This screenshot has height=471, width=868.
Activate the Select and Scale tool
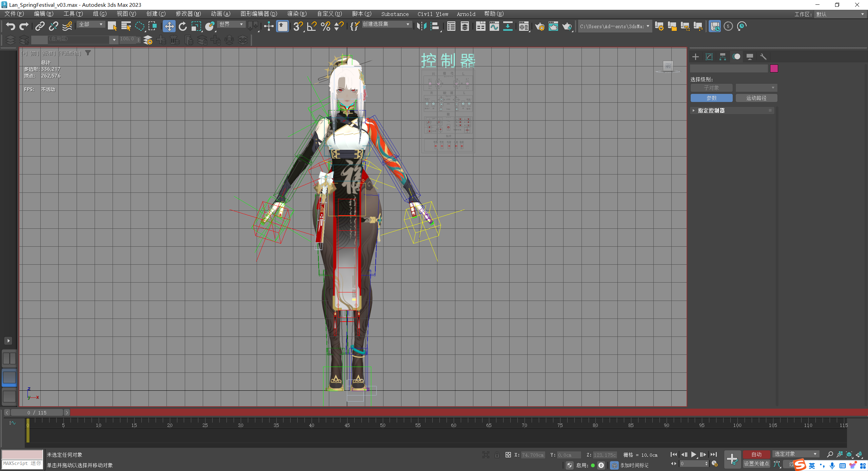coord(196,26)
